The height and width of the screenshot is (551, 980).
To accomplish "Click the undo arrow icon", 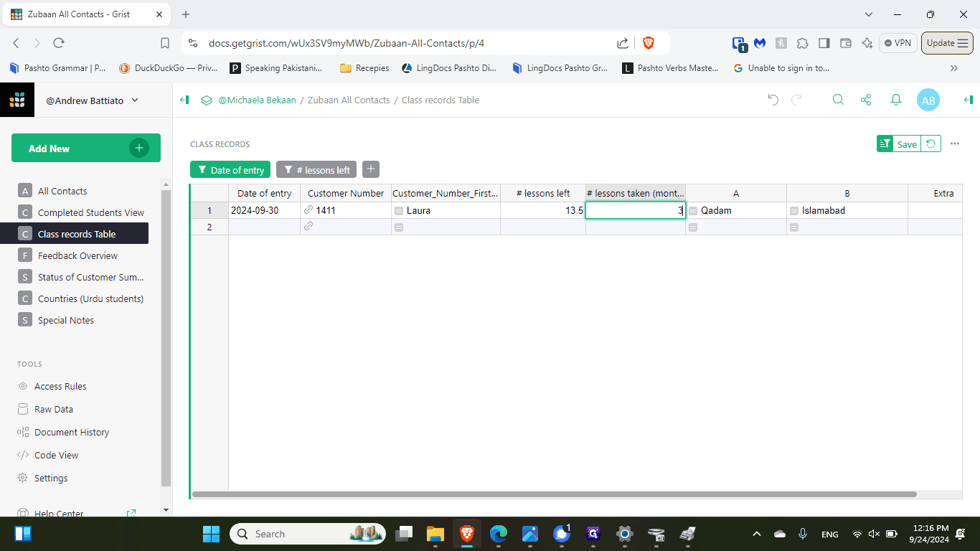I will click(x=773, y=100).
